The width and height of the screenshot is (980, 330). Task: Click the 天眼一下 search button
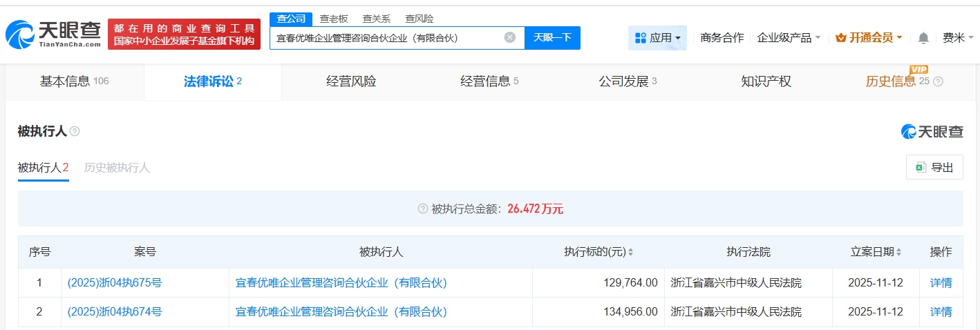click(x=552, y=38)
